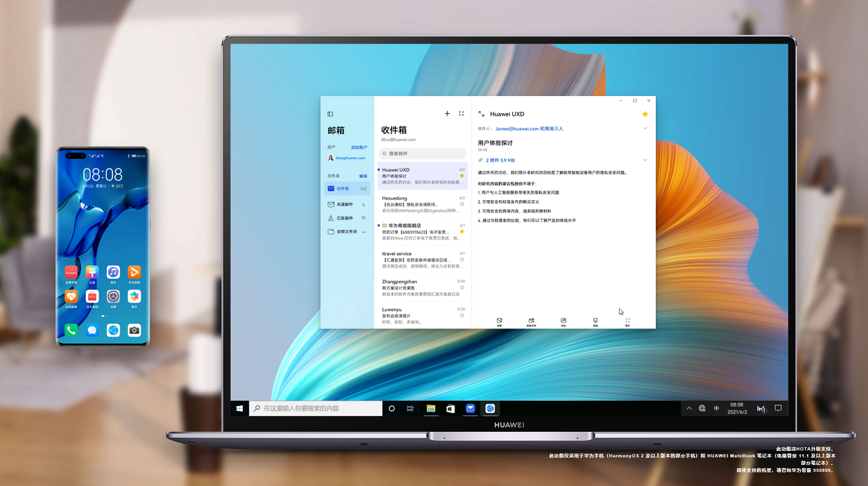
Task: Open more options in inbox list header
Action: click(x=461, y=114)
